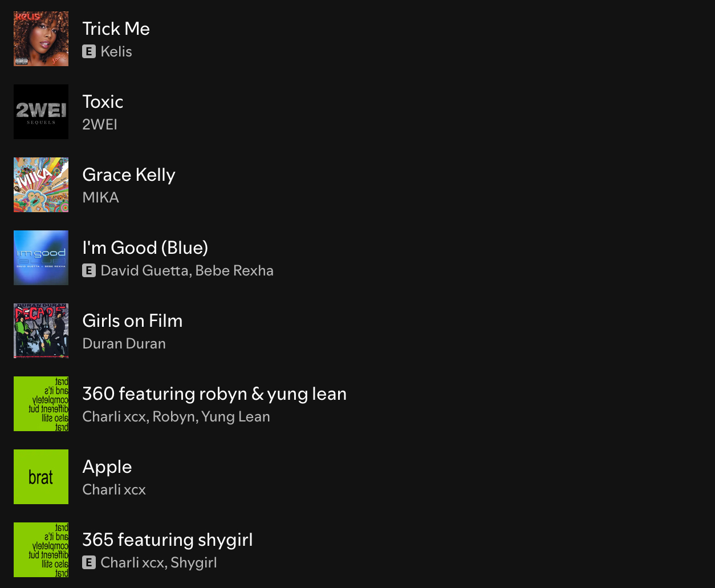Select the MIKA album cover thumbnail
Screen dimensions: 715x588
(41, 185)
